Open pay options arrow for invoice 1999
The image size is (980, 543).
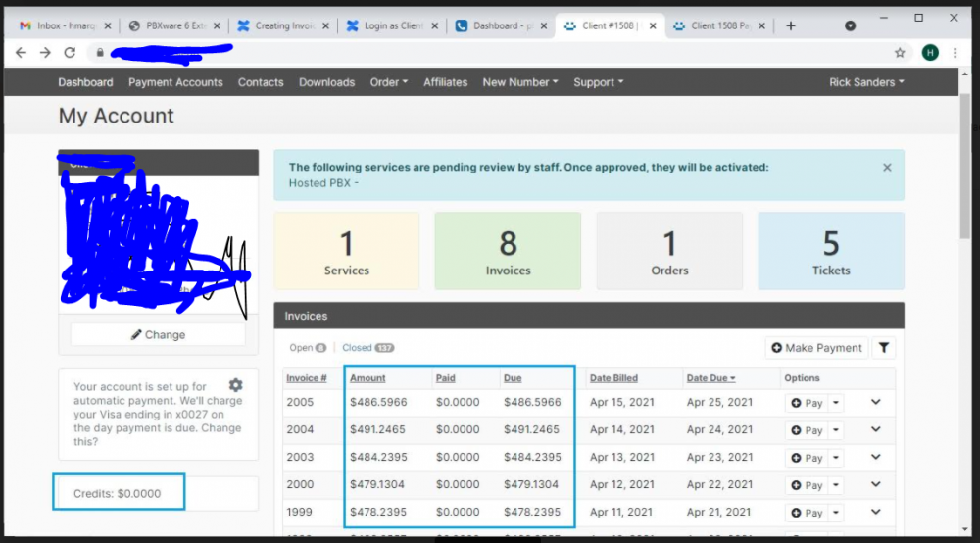pos(836,513)
